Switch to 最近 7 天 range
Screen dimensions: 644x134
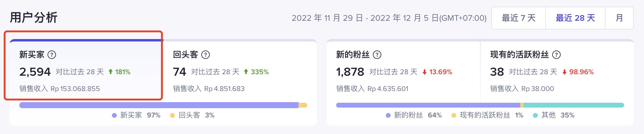519,18
